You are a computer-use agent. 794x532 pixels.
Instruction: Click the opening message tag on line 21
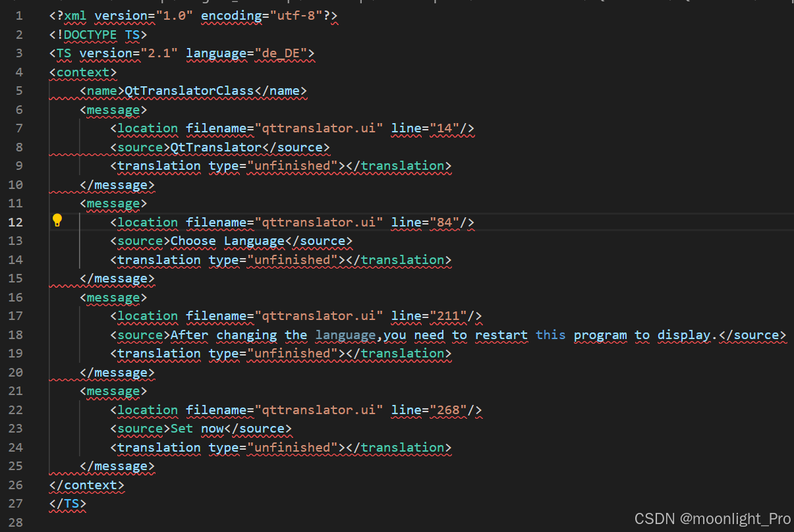point(113,390)
